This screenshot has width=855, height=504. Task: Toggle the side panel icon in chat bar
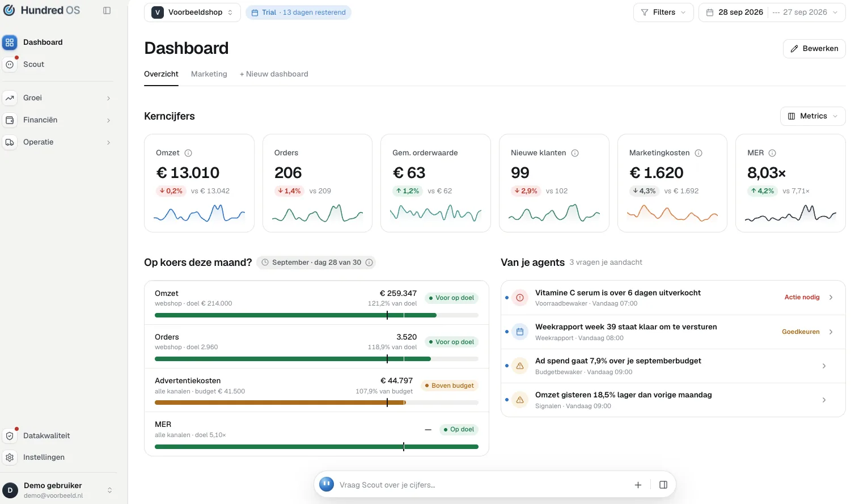663,485
